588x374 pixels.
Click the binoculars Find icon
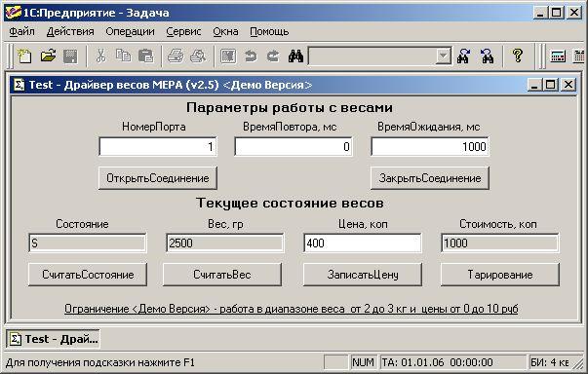295,56
